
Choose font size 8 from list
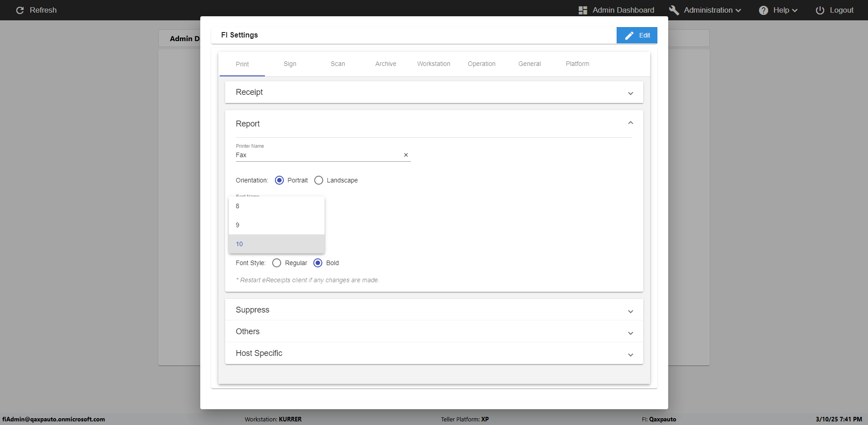[276, 206]
